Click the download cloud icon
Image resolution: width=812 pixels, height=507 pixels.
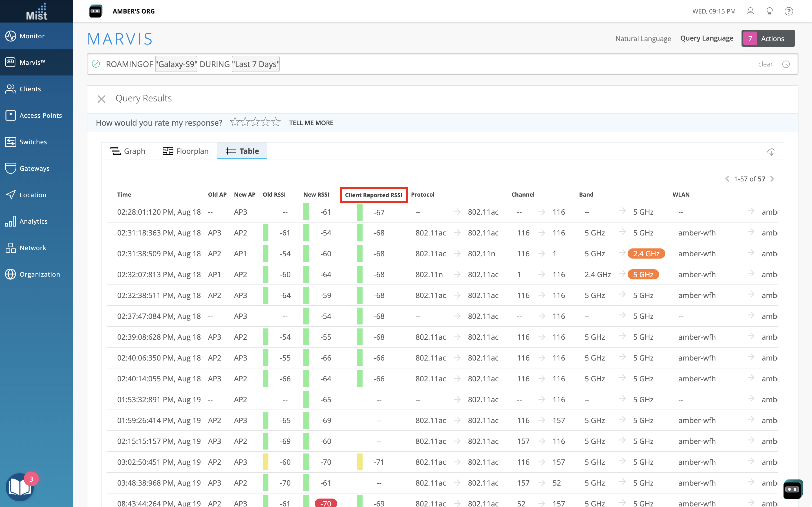[x=771, y=152]
